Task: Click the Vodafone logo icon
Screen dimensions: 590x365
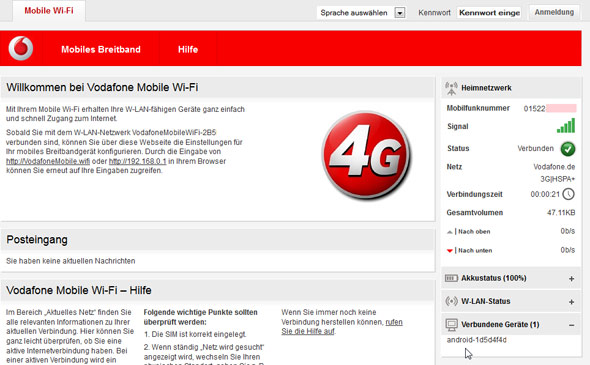Action: (x=21, y=48)
